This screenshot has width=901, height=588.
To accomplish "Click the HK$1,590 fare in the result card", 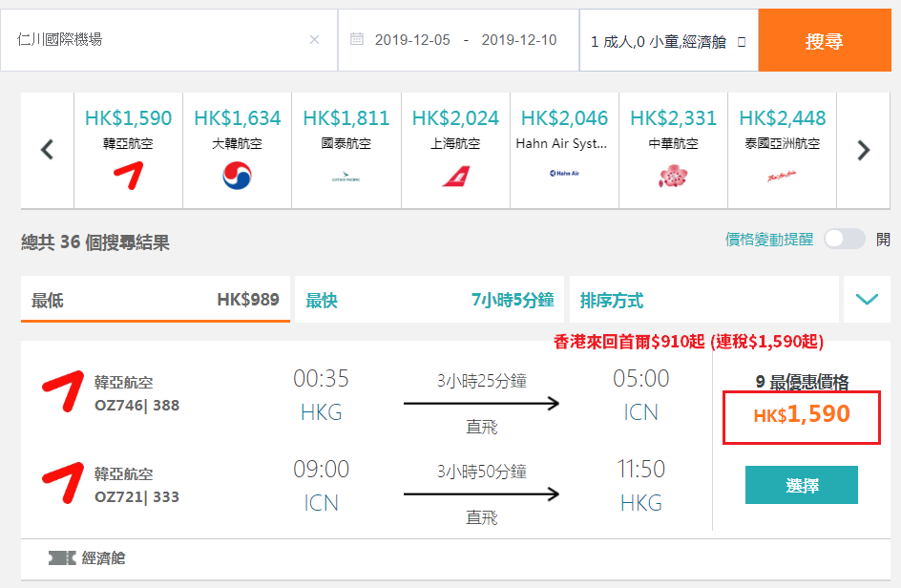I will tap(802, 414).
